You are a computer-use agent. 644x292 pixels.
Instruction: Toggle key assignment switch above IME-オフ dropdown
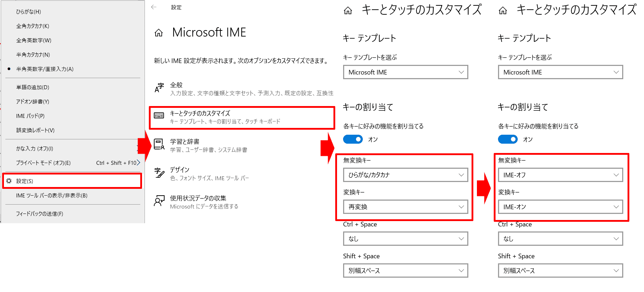(508, 139)
